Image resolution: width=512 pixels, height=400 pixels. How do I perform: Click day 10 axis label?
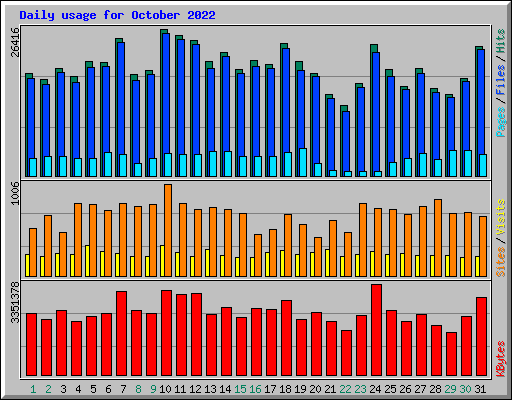click(165, 389)
